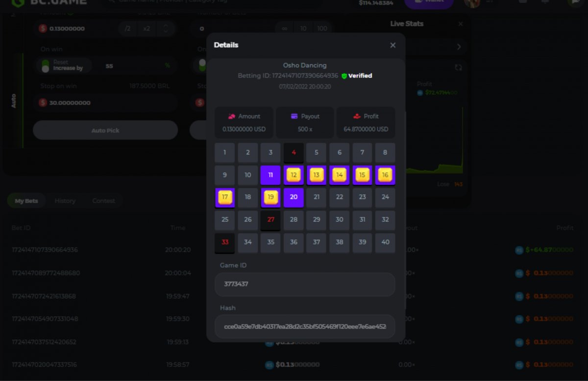
Task: Select the My Bets tab
Action: click(x=26, y=201)
